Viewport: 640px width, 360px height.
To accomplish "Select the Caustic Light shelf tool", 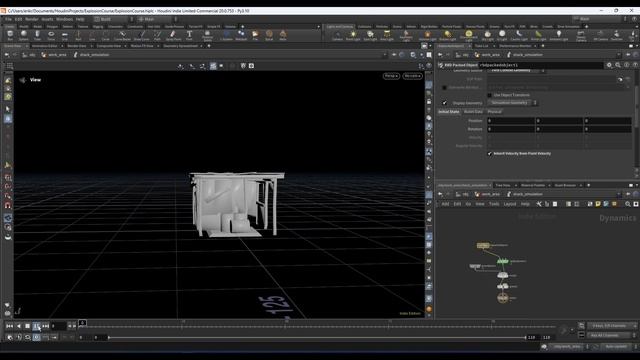I will pyautogui.click(x=519, y=36).
